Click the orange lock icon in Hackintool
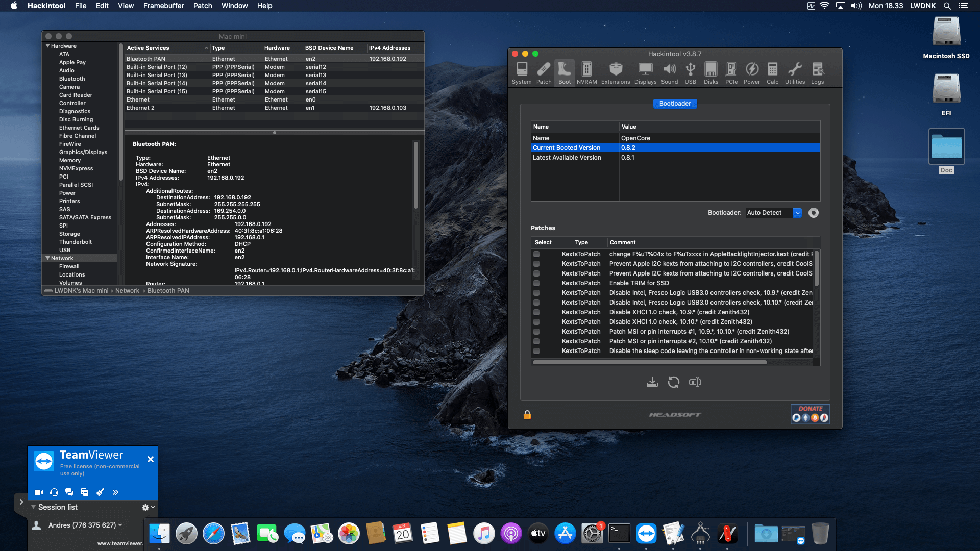The width and height of the screenshot is (980, 551). click(x=527, y=415)
